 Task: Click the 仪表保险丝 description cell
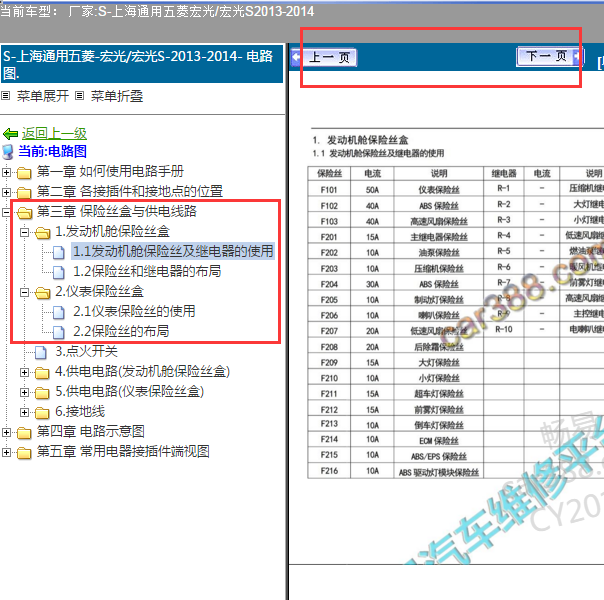(439, 190)
